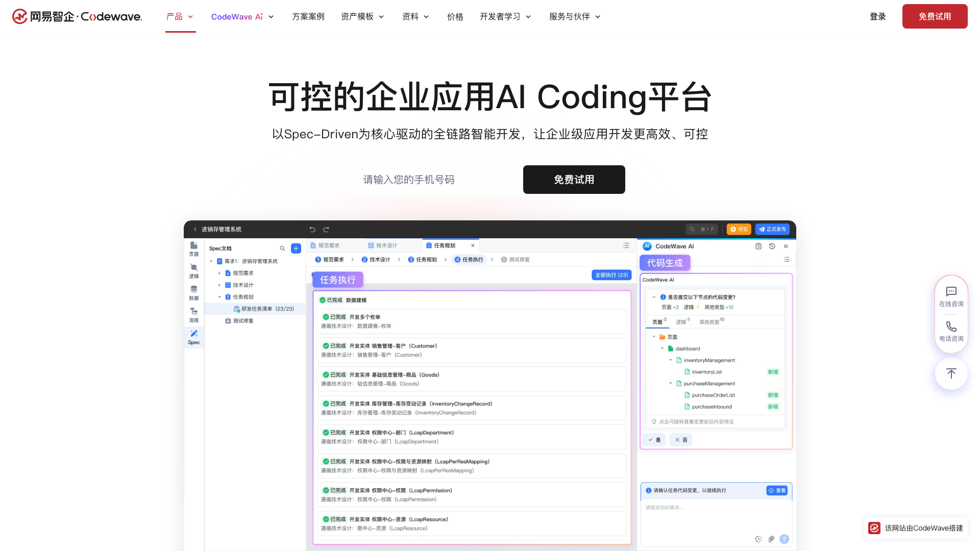Viewport: 980px width, 551px height.
Task: Expand the 服务与伙伴 menu
Action: pyautogui.click(x=575, y=17)
